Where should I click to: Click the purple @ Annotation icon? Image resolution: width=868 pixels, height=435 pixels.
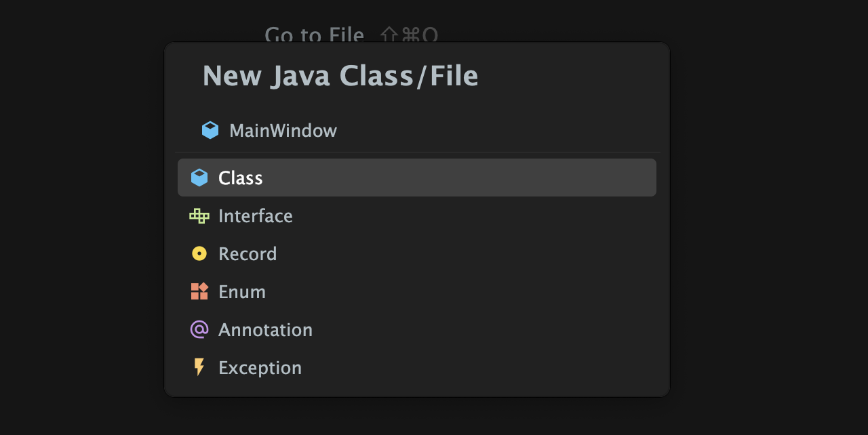[199, 329]
